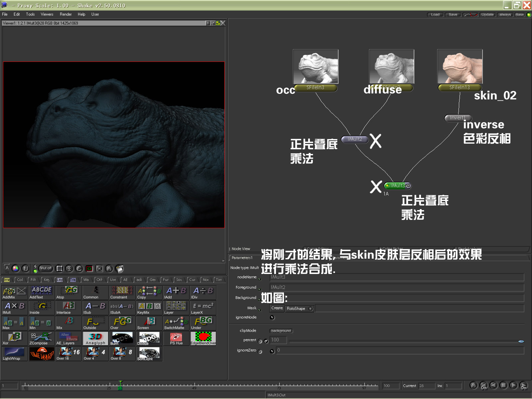Toggle the percent keyframe lock icon
The height and width of the screenshot is (399, 532).
click(x=266, y=341)
